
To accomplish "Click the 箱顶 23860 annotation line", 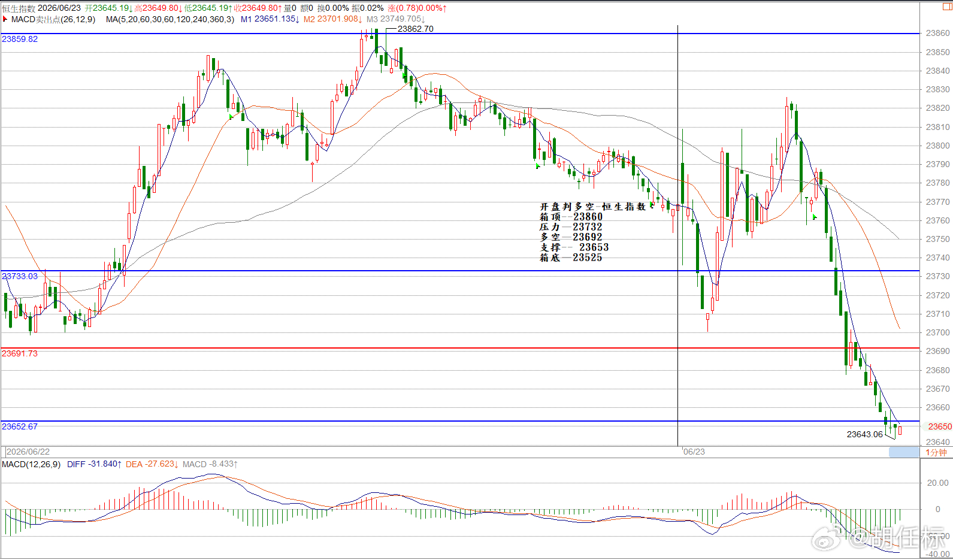I will [x=571, y=217].
